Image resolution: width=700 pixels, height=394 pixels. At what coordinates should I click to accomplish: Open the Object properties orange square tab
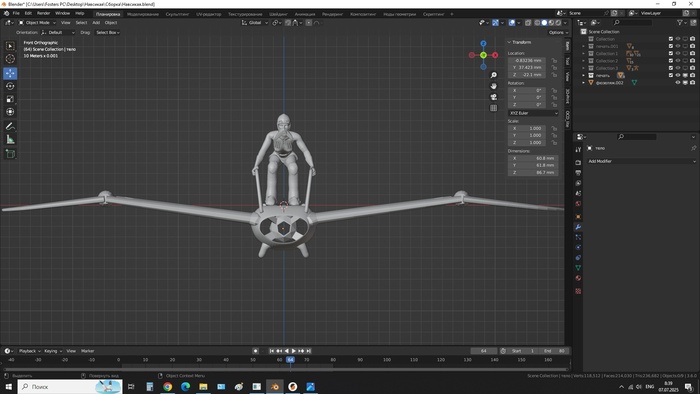(x=578, y=217)
